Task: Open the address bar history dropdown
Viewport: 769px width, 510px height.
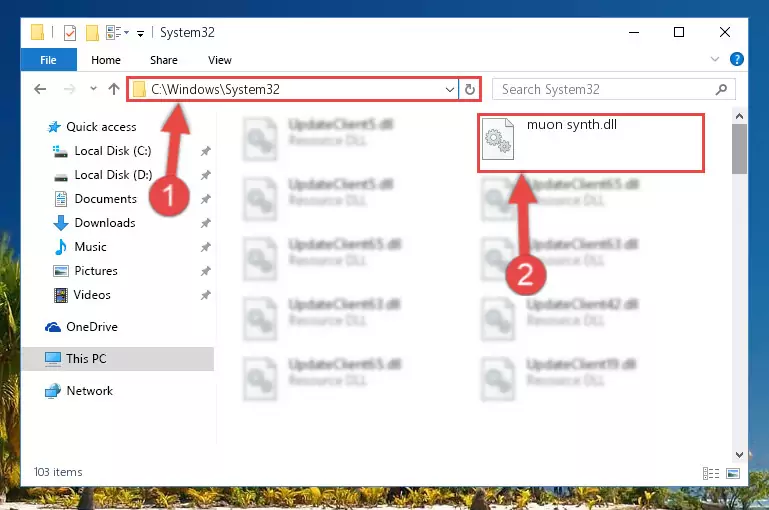Action: [x=449, y=90]
